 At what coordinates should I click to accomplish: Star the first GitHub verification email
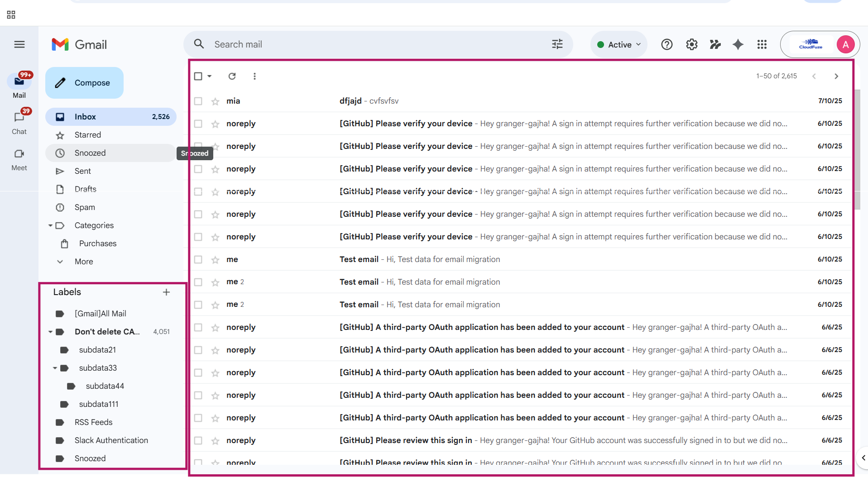pyautogui.click(x=215, y=124)
